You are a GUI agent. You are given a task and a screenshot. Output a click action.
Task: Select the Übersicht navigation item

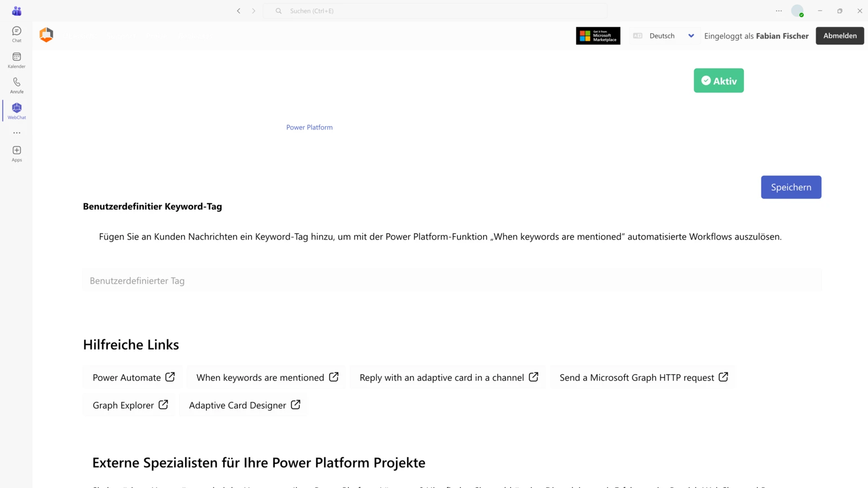click(x=79, y=36)
